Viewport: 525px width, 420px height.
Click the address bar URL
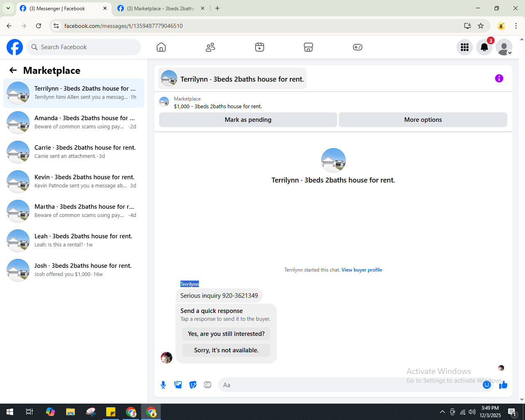(x=123, y=26)
